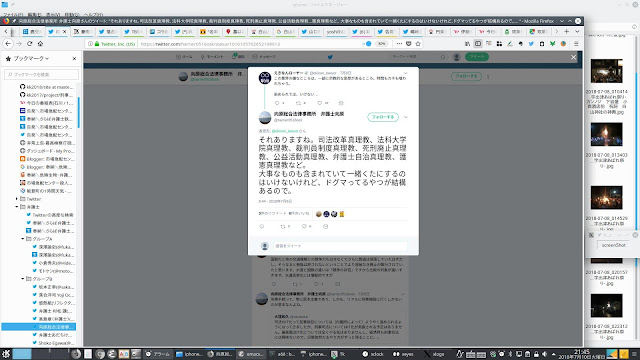Open the ダッシュボード bookmark
This screenshot has width=640, height=360.
pos(47,151)
